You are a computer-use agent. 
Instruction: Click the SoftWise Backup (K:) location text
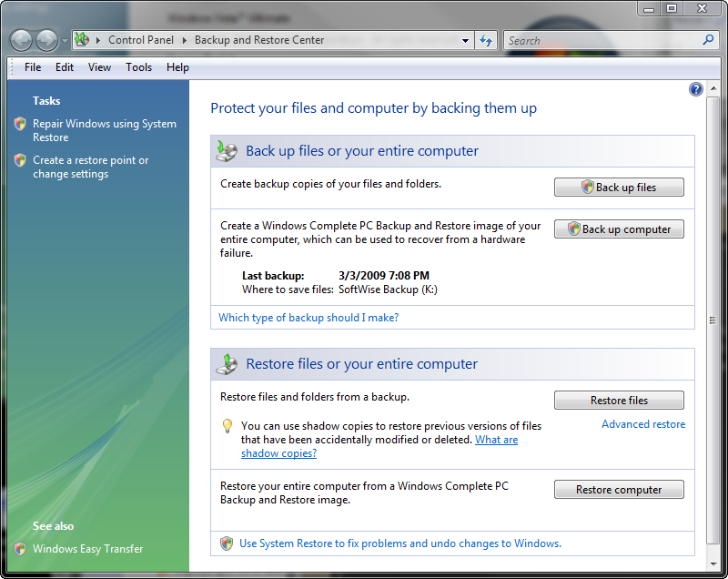[389, 289]
